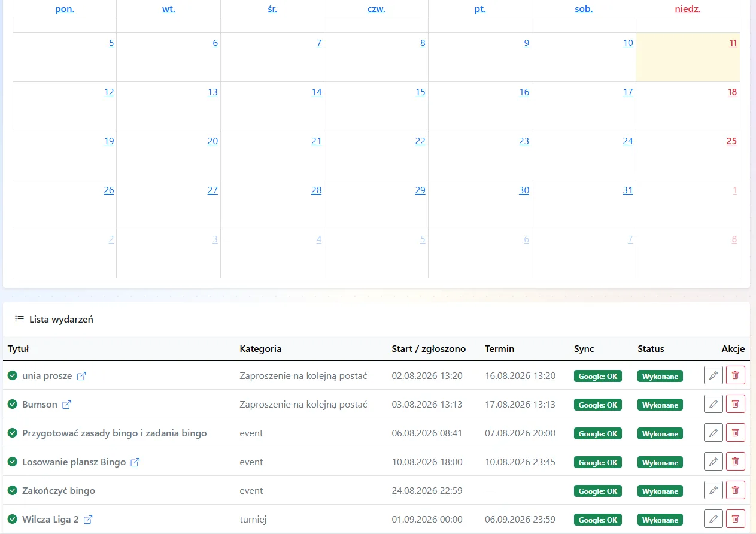The height and width of the screenshot is (534, 756).
Task: Click the 'Zakończyć bingo' event title
Action: [59, 491]
